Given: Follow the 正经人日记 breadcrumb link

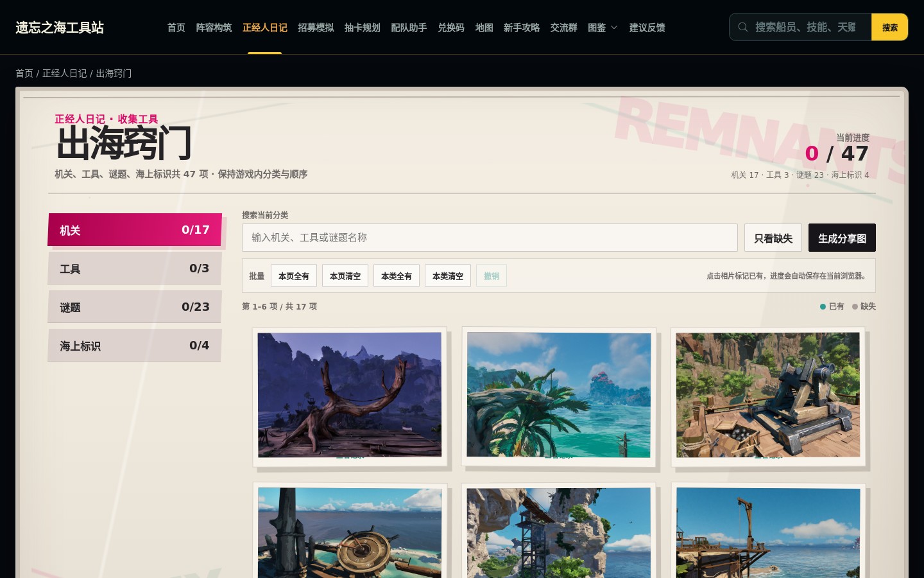Looking at the screenshot, I should [65, 73].
